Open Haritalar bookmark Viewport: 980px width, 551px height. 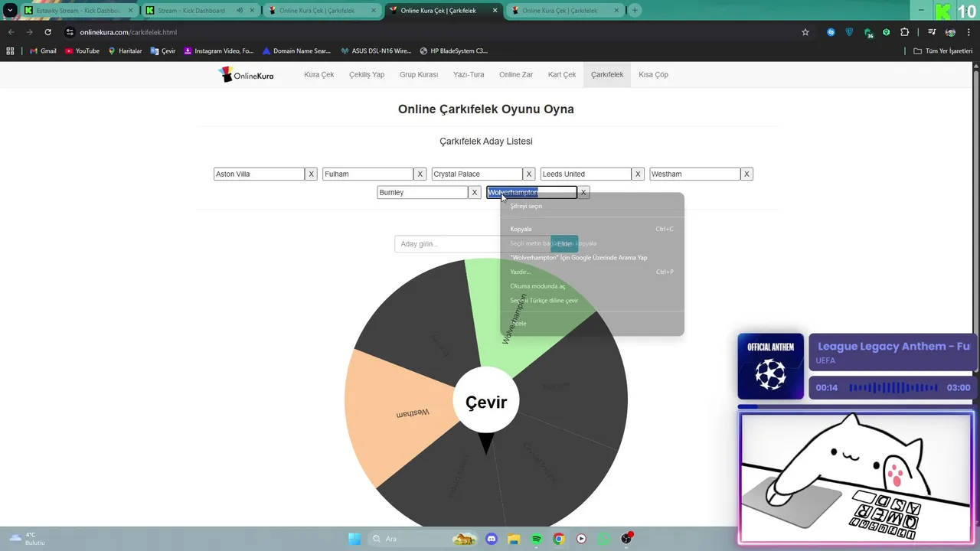pos(125,51)
